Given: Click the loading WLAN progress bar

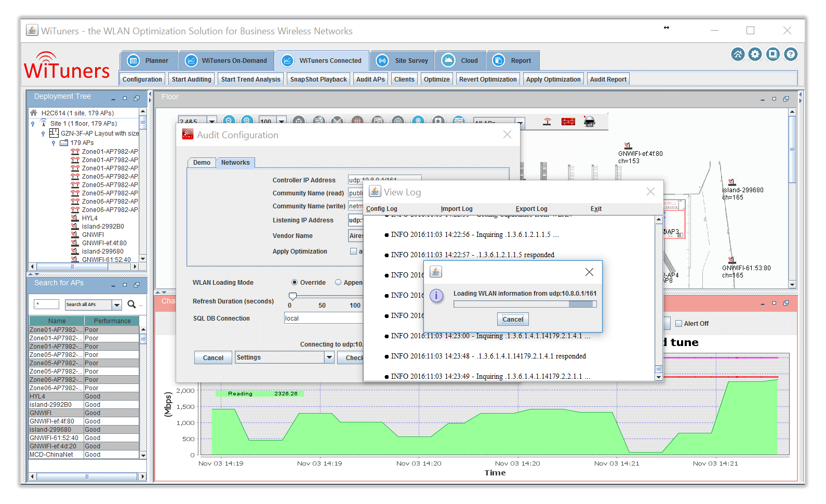Looking at the screenshot, I should tap(525, 304).
